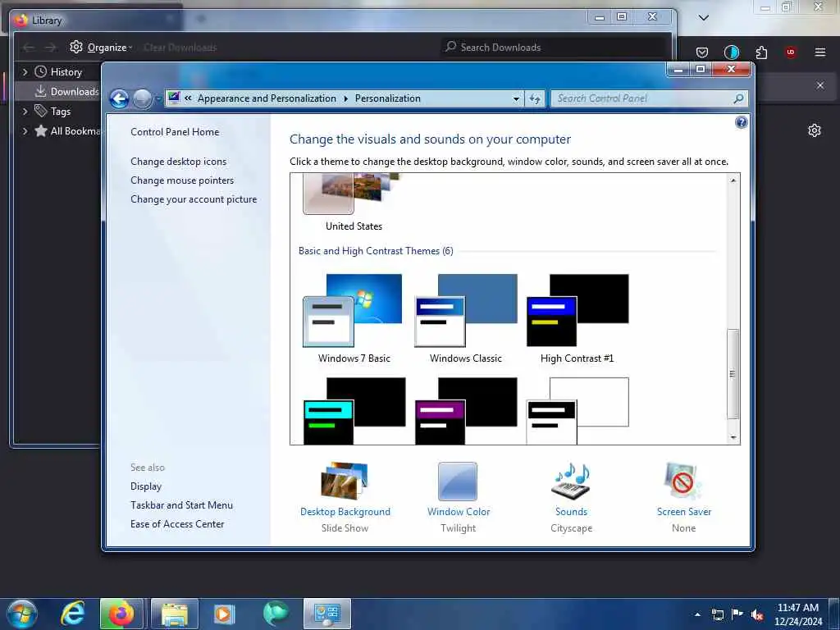This screenshot has height=630, width=840.
Task: Select Tags in the Library sidebar
Action: (x=53, y=112)
